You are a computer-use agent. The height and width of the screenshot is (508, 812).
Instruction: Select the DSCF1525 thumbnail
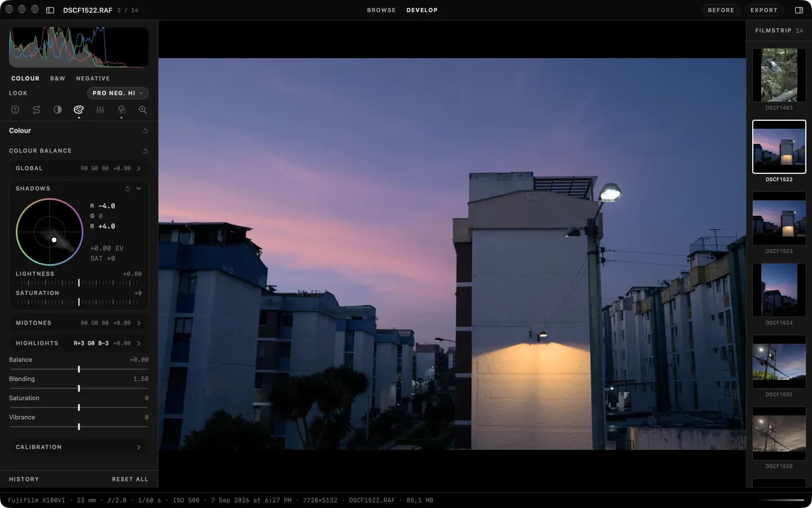point(779,362)
